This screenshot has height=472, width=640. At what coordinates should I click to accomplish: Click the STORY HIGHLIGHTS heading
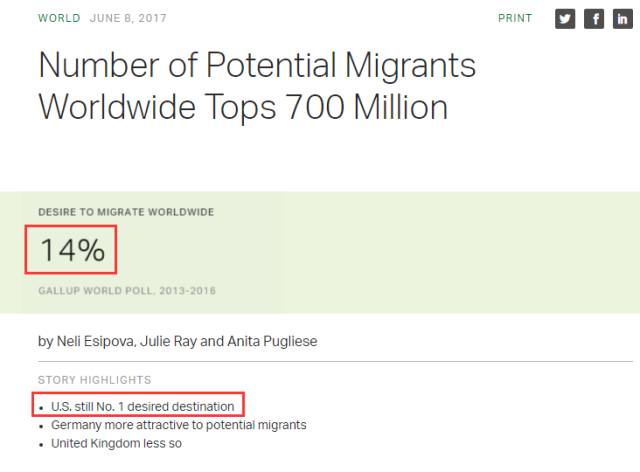point(94,380)
